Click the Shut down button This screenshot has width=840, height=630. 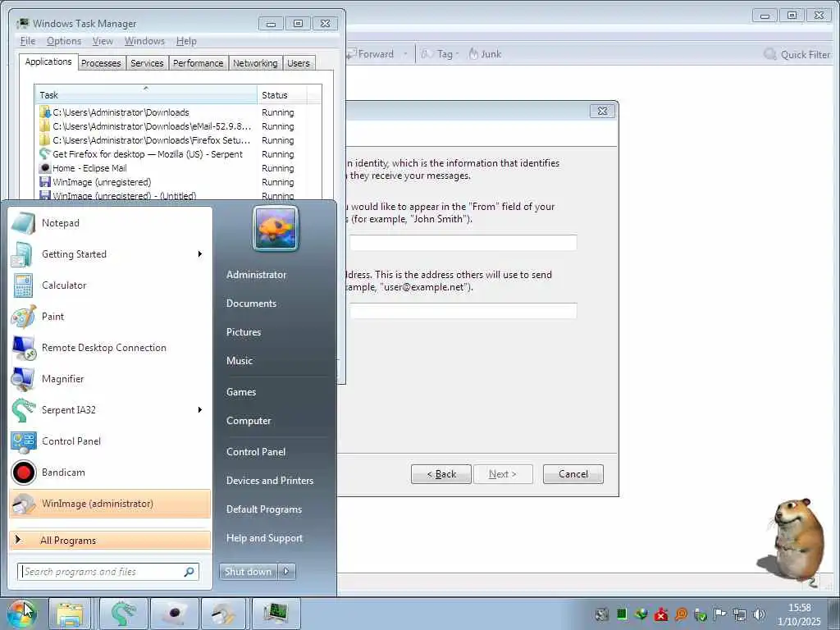249,572
